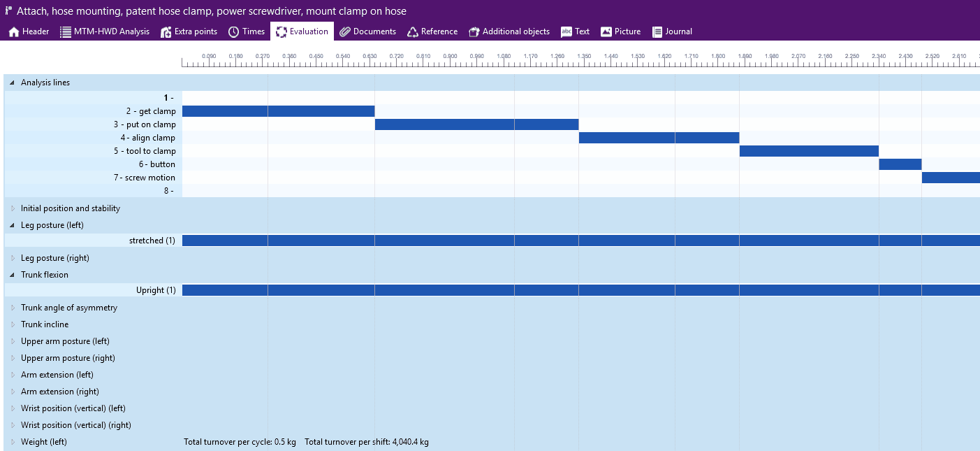
Task: Select the '2 - get clamp' row label
Action: [151, 111]
